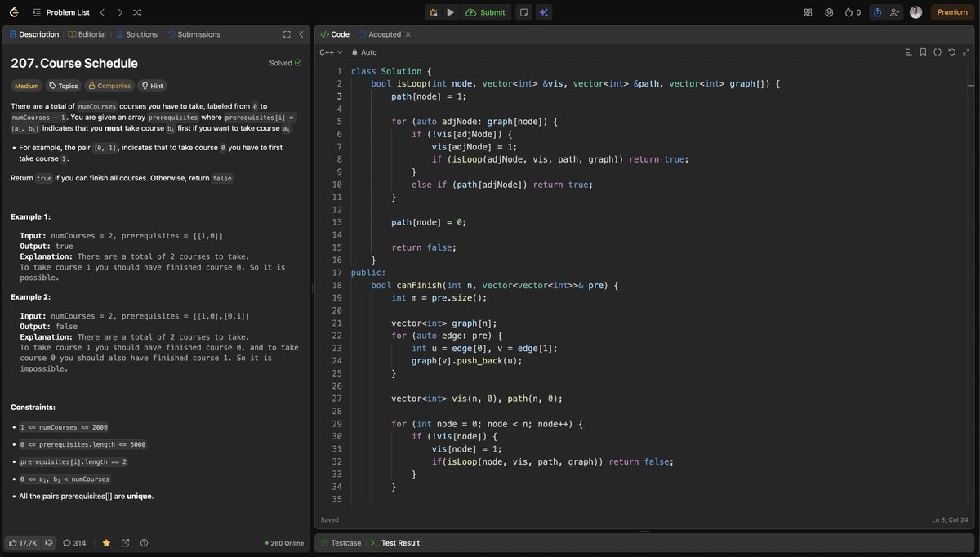This screenshot has height=557, width=980.
Task: Toggle the favorite star
Action: (106, 543)
